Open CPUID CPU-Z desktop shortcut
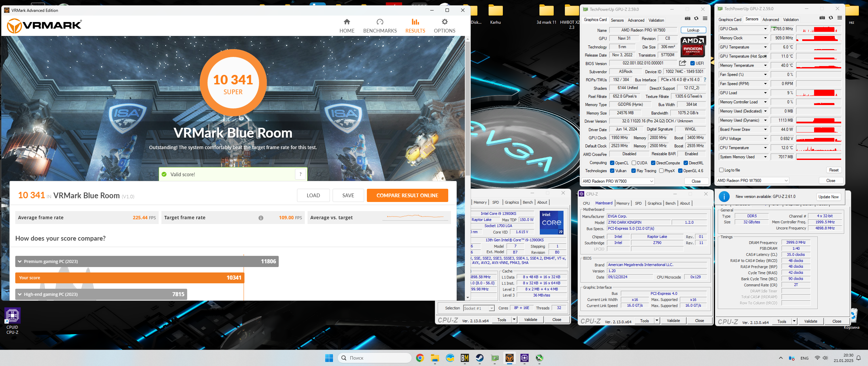868x366 pixels. pos(13,321)
